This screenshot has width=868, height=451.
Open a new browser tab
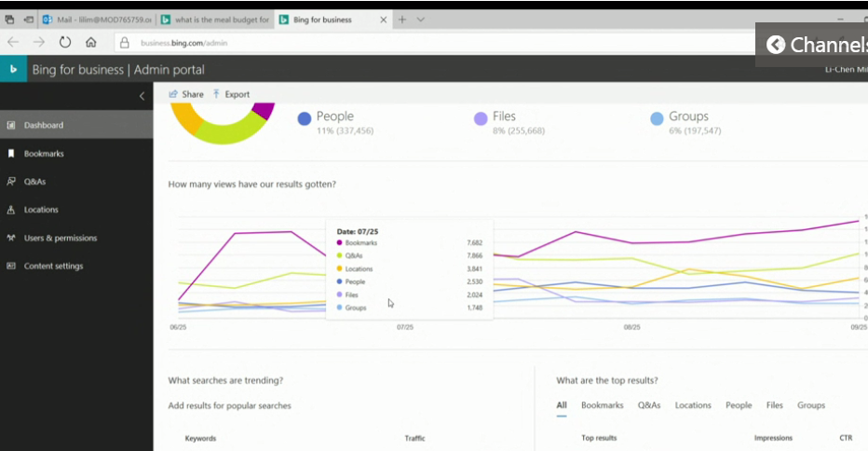(401, 20)
